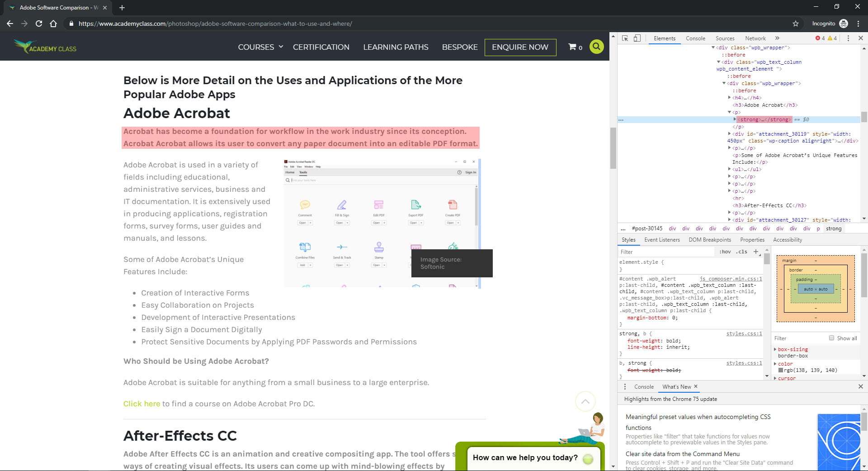Viewport: 868px width, 471px height.
Task: Open the drawer's three-dot menu
Action: point(625,387)
